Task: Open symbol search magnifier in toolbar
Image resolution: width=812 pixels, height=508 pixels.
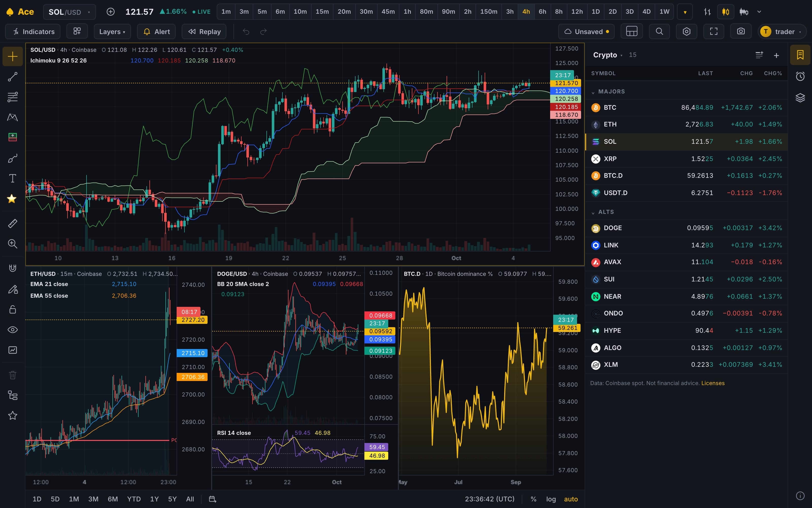Action: [659, 31]
